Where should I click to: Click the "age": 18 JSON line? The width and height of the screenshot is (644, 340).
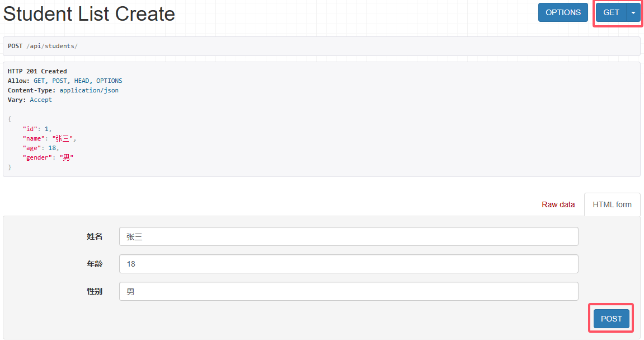40,148
